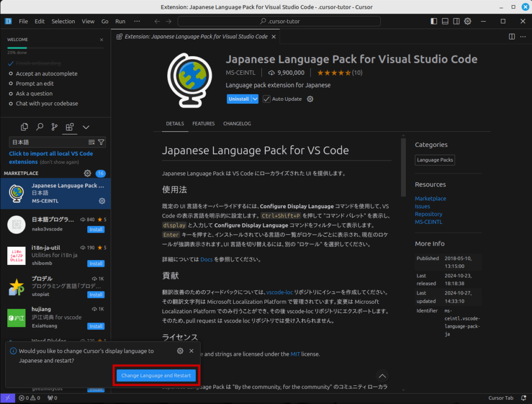
Task: Click the readme vertical scrollbar thumb
Action: tap(403, 166)
